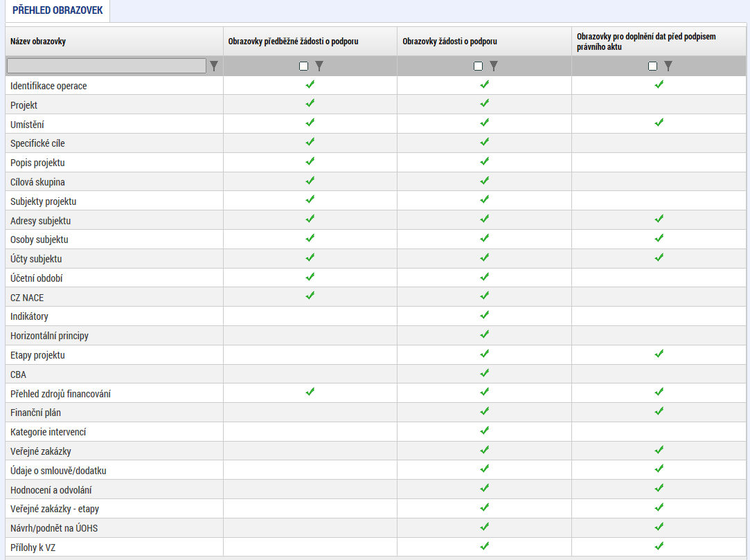This screenshot has width=750, height=560.
Task: Toggle the filter checkbox under Obrazovky pro doplnění dat column
Action: coord(653,66)
